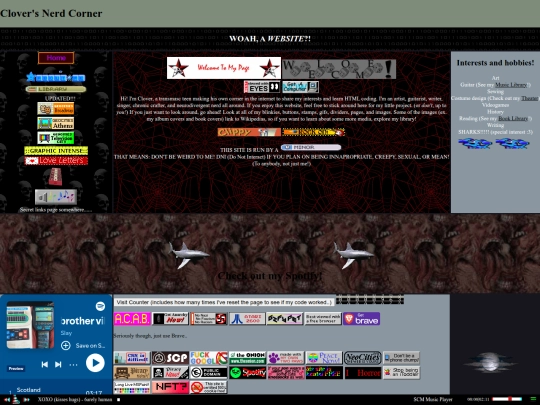
Task: Click the Get A Computer badge
Action: [300, 87]
